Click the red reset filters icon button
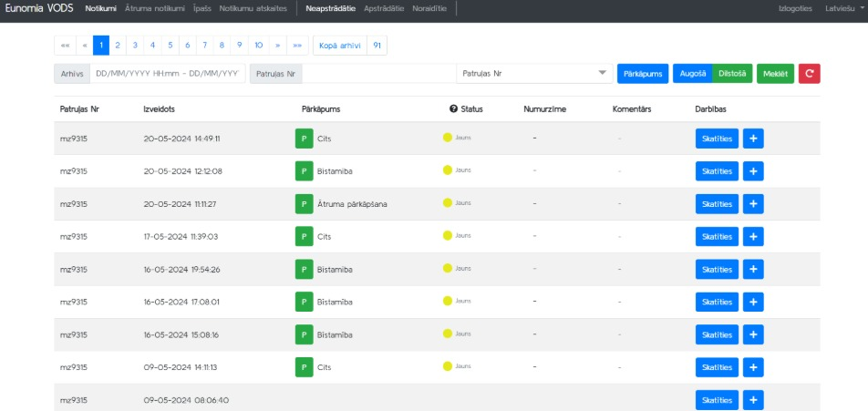Viewport: 868px width, 411px height. point(810,74)
